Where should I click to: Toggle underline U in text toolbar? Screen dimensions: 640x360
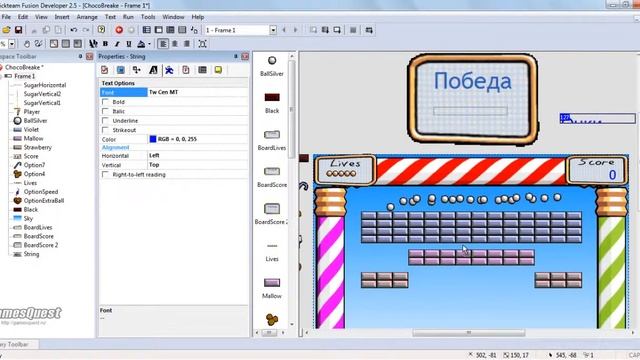[129, 44]
